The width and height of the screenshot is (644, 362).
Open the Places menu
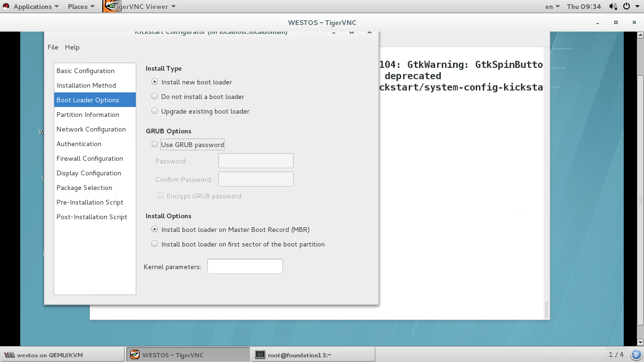(x=81, y=7)
